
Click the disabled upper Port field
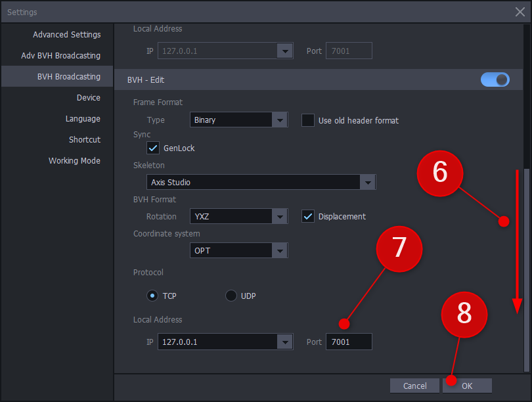[349, 51]
